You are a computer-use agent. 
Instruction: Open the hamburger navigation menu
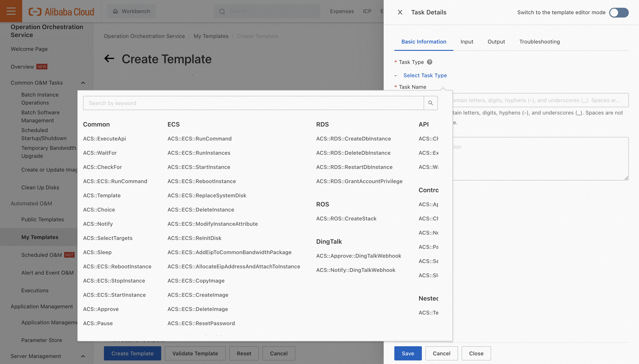tap(11, 11)
